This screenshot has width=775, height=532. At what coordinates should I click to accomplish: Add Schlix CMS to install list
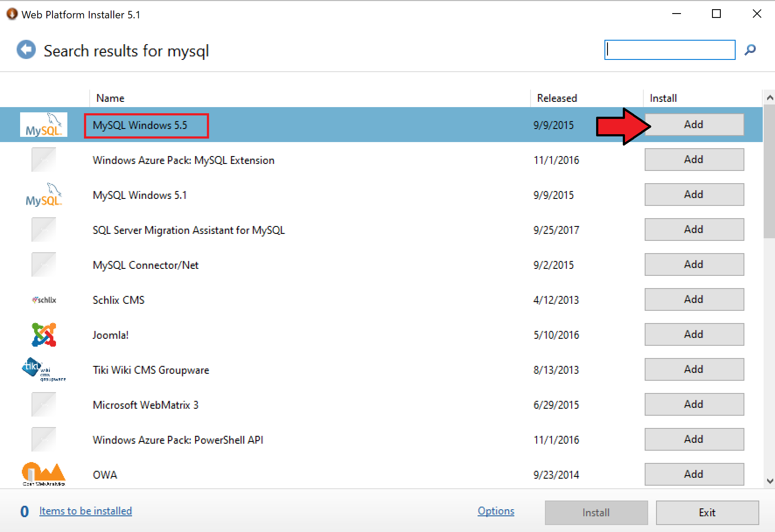coord(694,299)
